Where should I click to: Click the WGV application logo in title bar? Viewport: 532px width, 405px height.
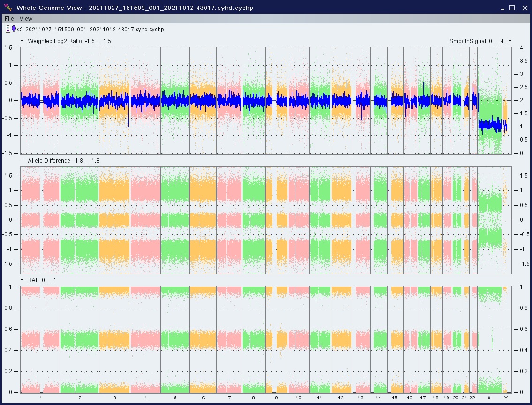coord(8,7)
